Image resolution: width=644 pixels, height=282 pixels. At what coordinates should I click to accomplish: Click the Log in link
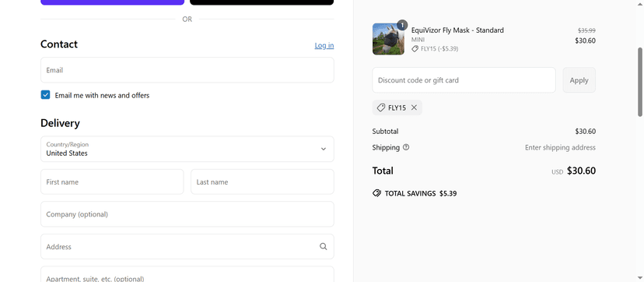[324, 45]
